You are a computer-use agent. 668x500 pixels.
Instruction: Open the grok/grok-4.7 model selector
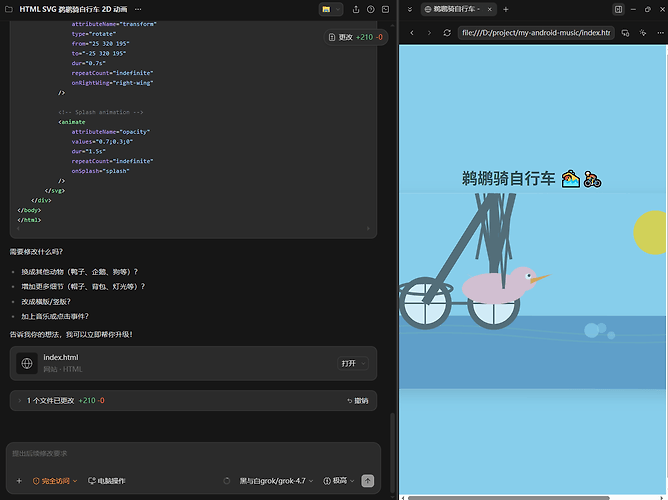point(276,481)
